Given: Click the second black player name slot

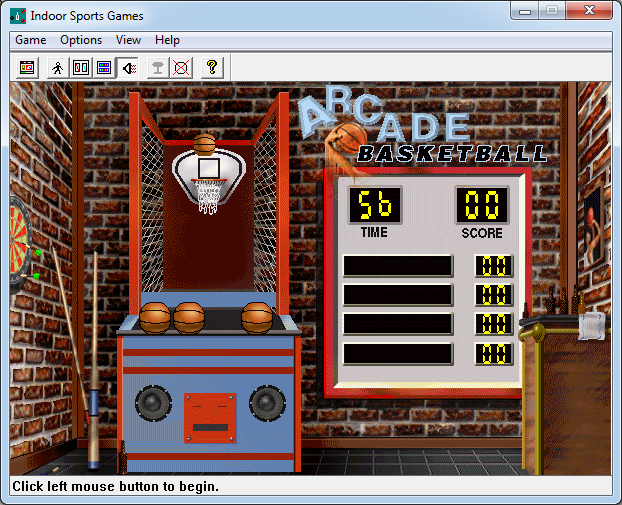Looking at the screenshot, I should click(398, 295).
